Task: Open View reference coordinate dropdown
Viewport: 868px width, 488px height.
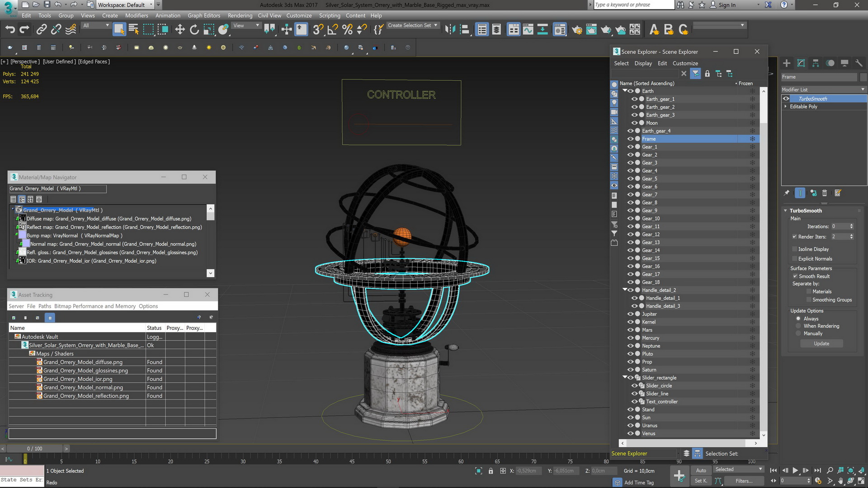Action: [246, 25]
